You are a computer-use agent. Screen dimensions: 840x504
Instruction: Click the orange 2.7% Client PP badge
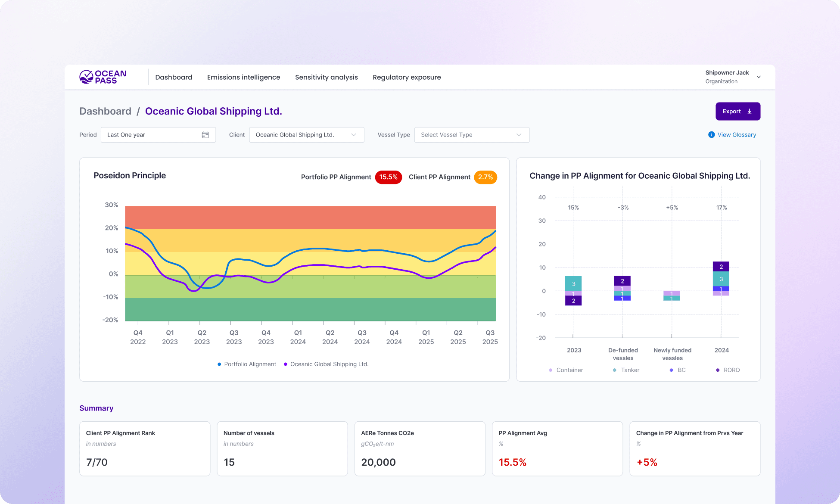point(485,177)
